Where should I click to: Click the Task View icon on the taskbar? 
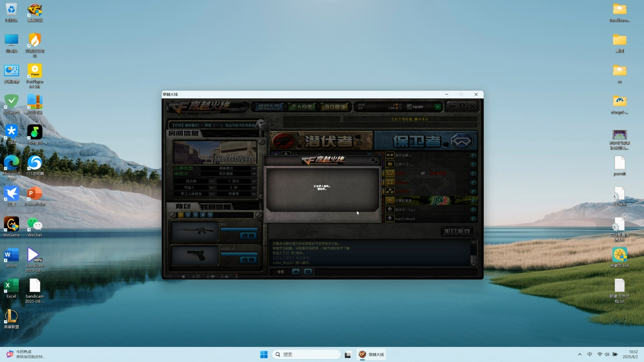tap(348, 354)
